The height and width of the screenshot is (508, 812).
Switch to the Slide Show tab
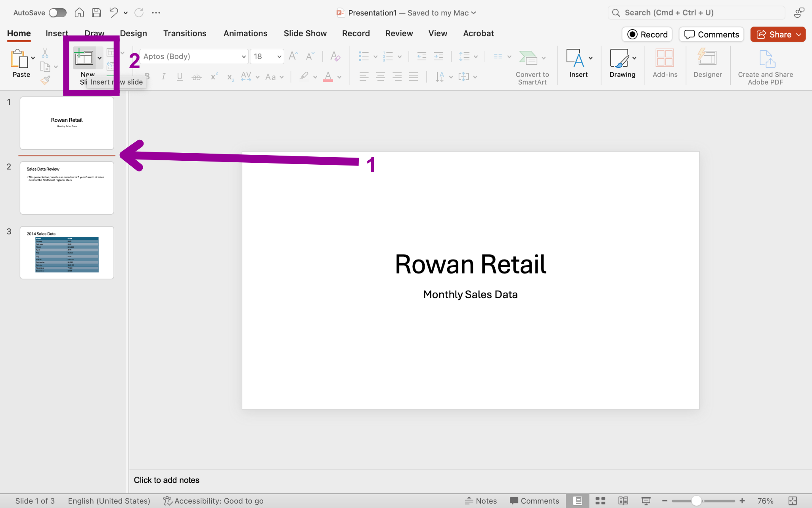tap(305, 33)
